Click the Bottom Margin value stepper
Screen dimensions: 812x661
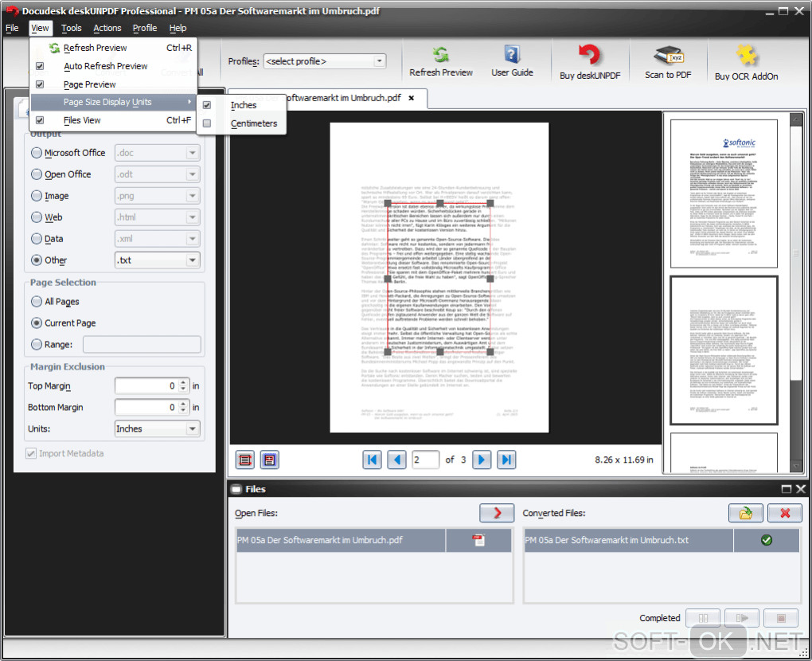tap(183, 408)
